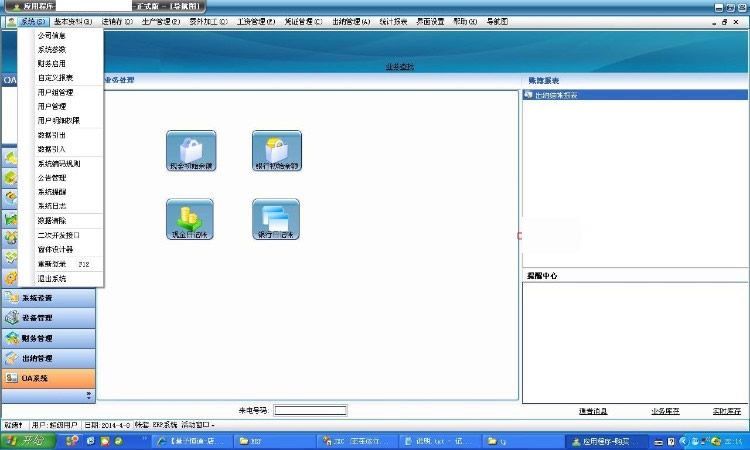The width and height of the screenshot is (750, 450).
Task: Click the 出纳管理 sidebar module
Action: 48,358
